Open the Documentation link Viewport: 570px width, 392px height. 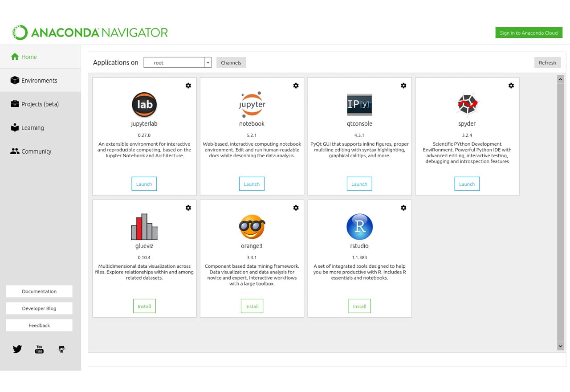[x=39, y=291]
